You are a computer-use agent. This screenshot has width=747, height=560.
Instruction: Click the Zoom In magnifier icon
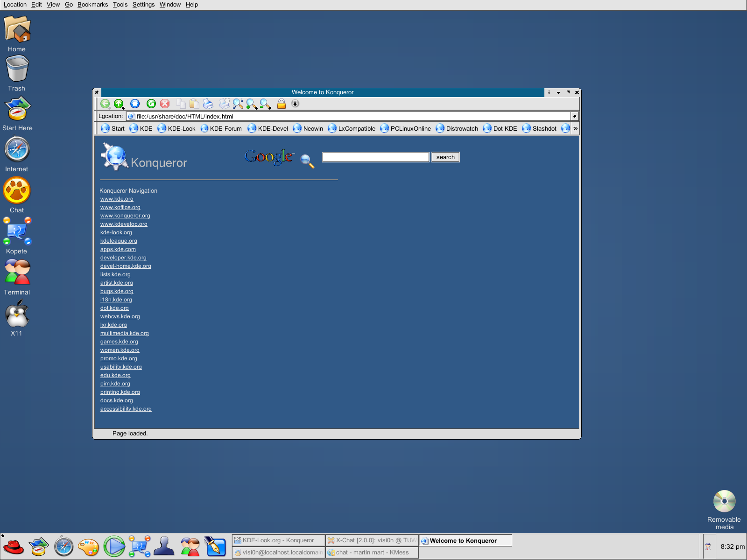pyautogui.click(x=252, y=104)
